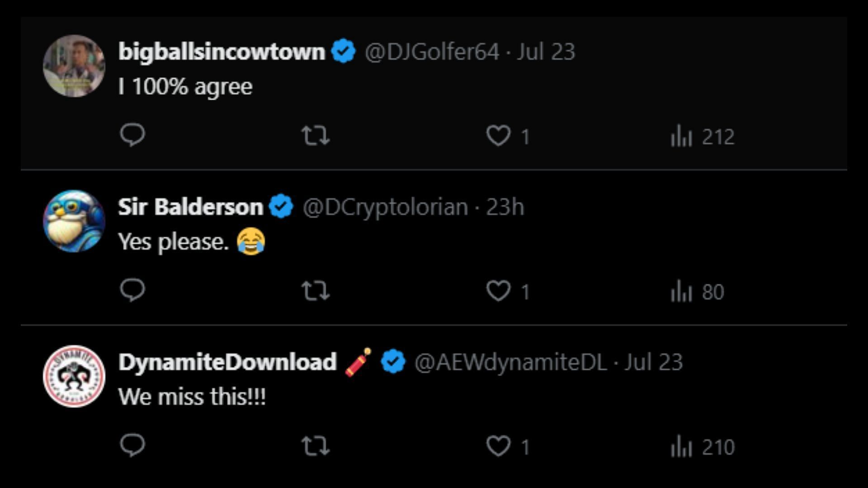Open the @AEWdynamiteDL handle link
Viewport: 868px width, 488px height.
(510, 362)
